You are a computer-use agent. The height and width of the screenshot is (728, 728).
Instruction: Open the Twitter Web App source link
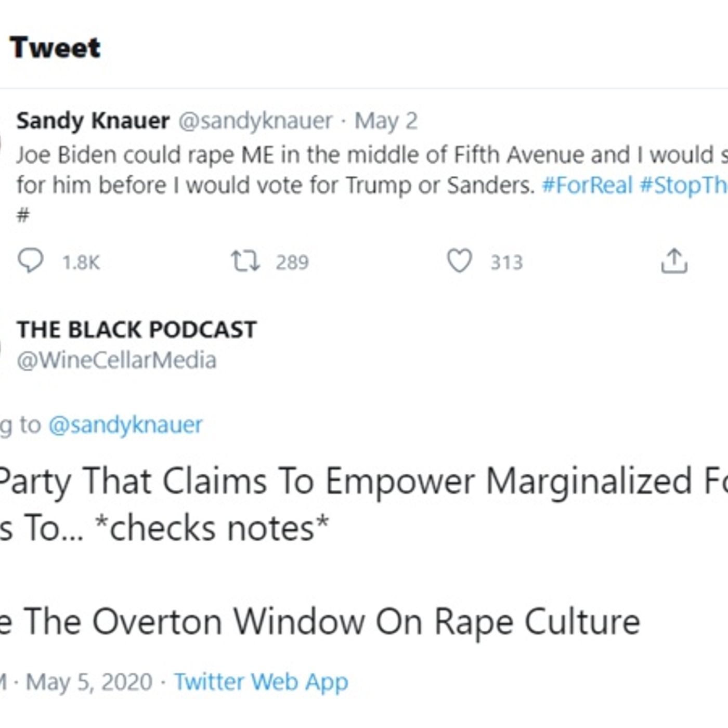pos(261,682)
